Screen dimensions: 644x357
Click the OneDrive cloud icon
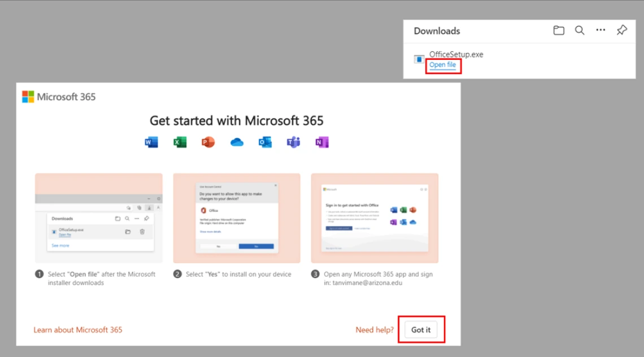[x=237, y=142]
